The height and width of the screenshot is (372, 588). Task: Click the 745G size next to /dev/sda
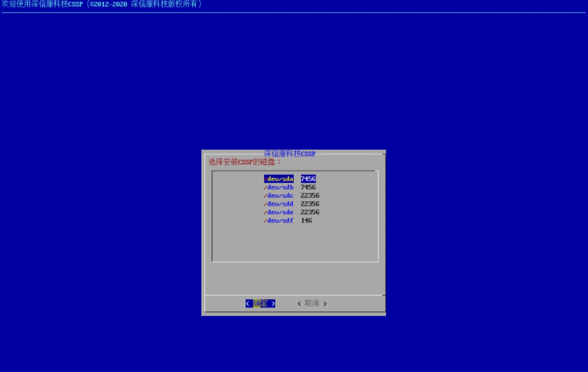coord(308,179)
